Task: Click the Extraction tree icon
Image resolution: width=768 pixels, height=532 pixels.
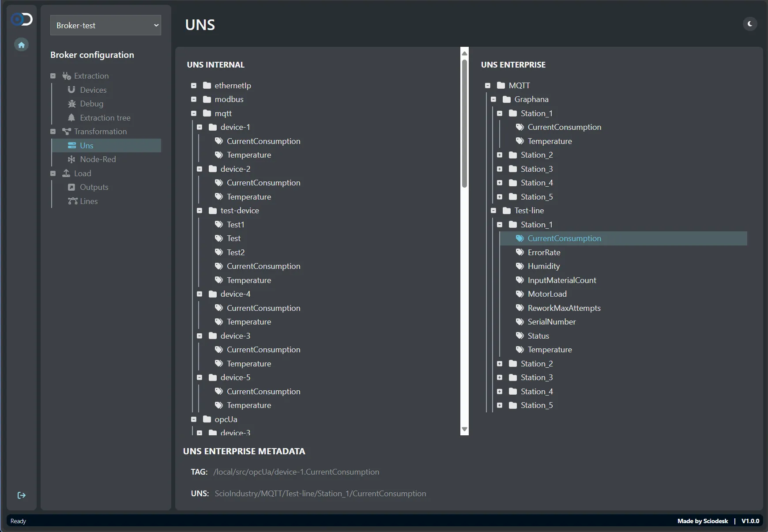Action: tap(72, 118)
